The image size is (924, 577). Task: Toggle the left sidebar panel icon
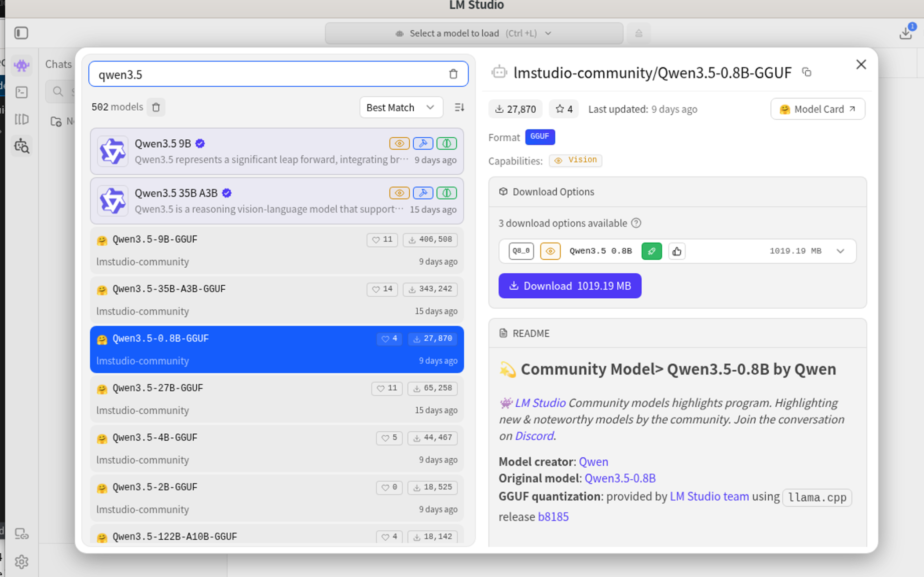click(x=21, y=33)
